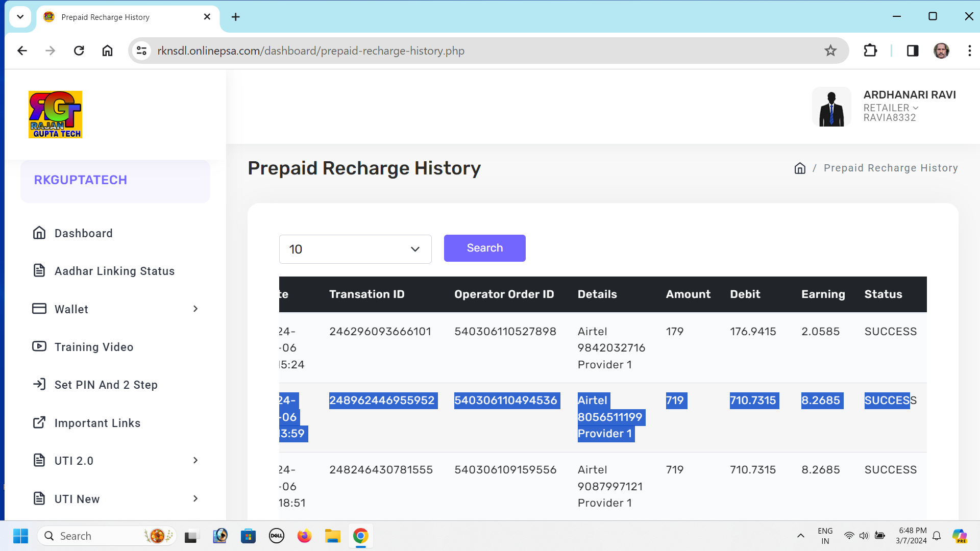Click the Rajan Gupta Tech logo
The width and height of the screenshot is (980, 551).
pyautogui.click(x=55, y=114)
